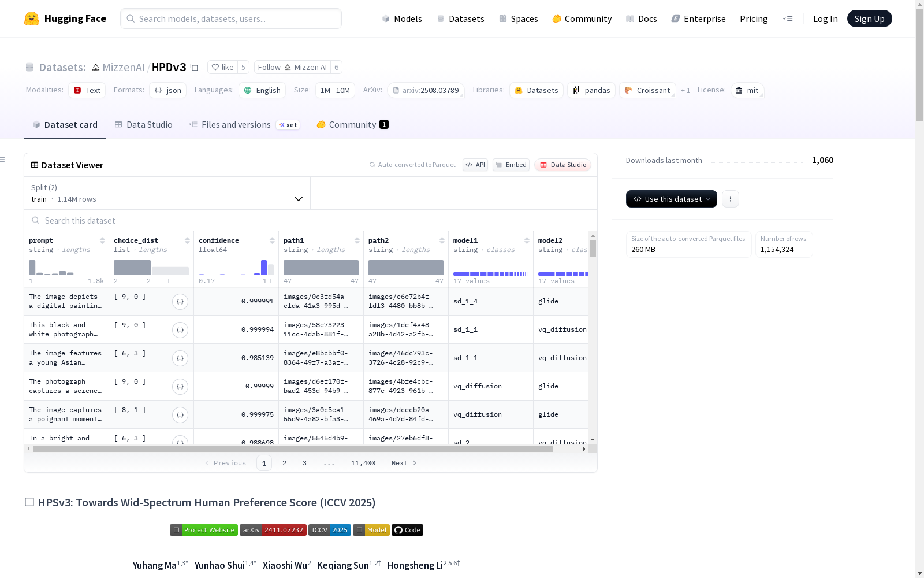The width and height of the screenshot is (924, 578).
Task: Open Docs in top navigation
Action: (642, 18)
